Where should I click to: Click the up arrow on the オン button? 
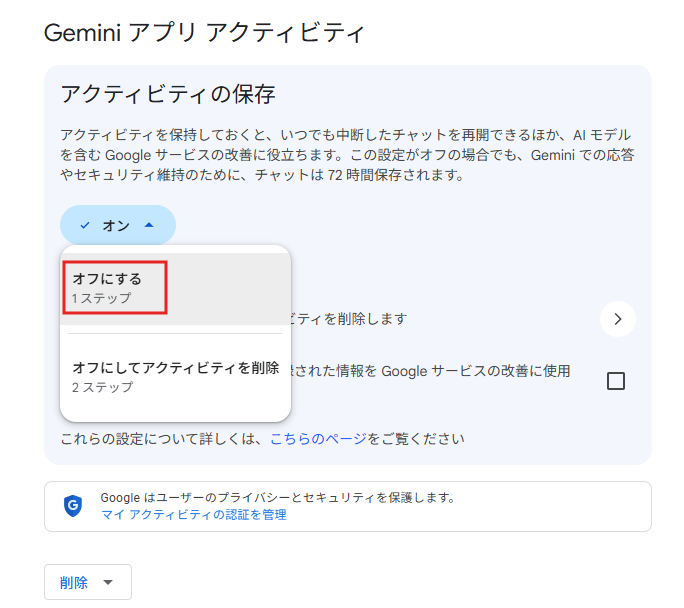(x=149, y=226)
